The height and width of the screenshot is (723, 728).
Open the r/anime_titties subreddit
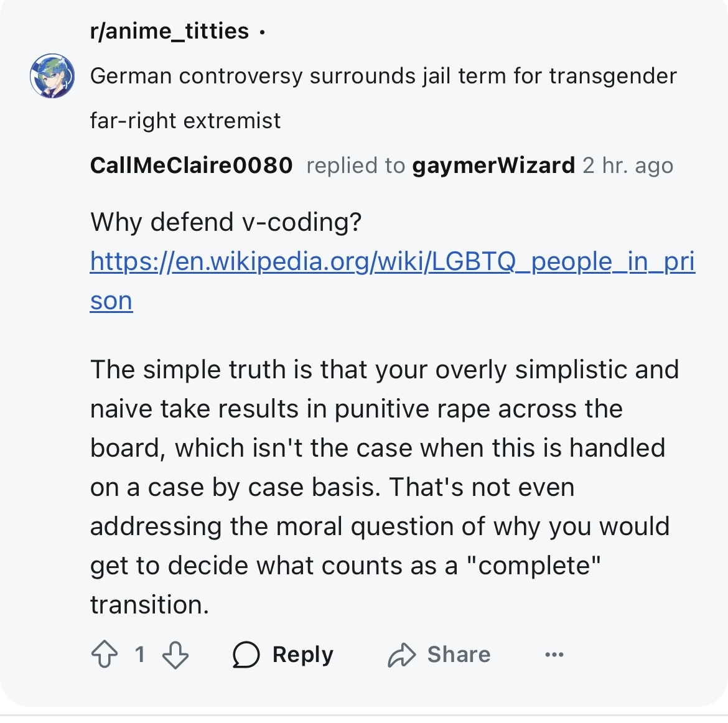point(169,31)
